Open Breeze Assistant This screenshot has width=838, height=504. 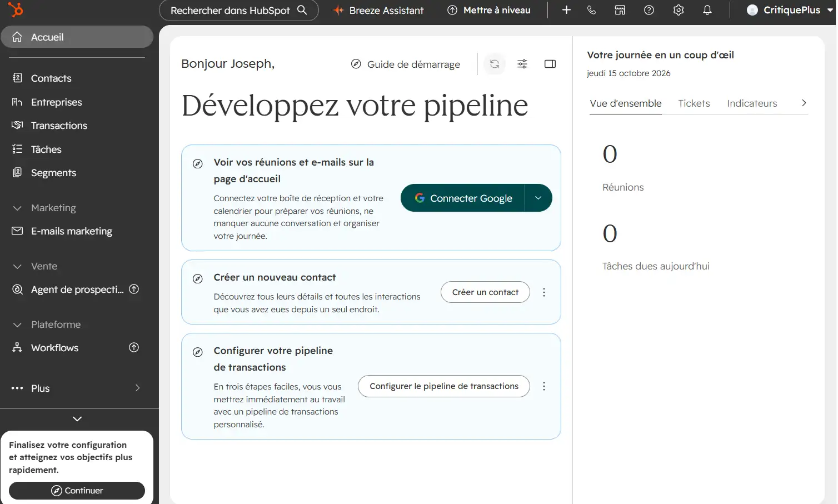378,10
